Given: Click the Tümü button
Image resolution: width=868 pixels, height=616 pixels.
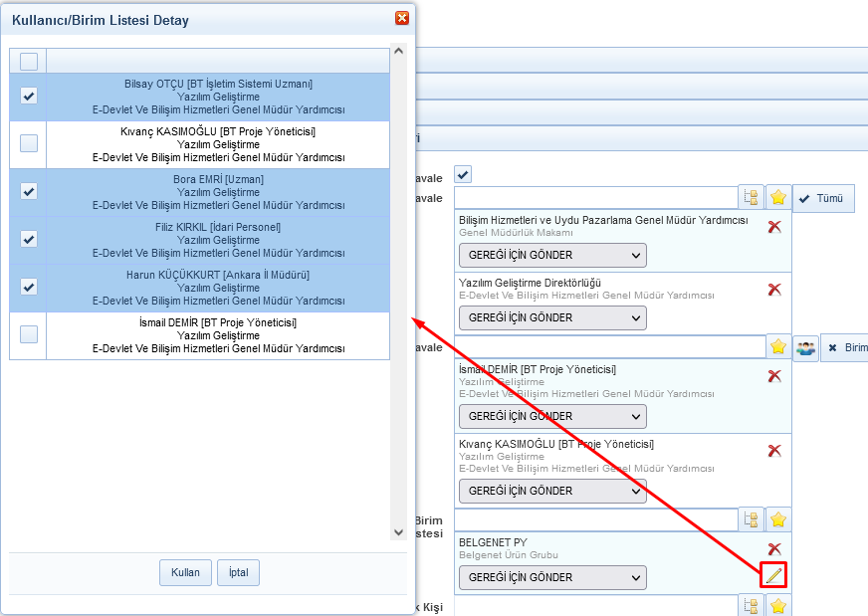Looking at the screenshot, I should [x=823, y=198].
